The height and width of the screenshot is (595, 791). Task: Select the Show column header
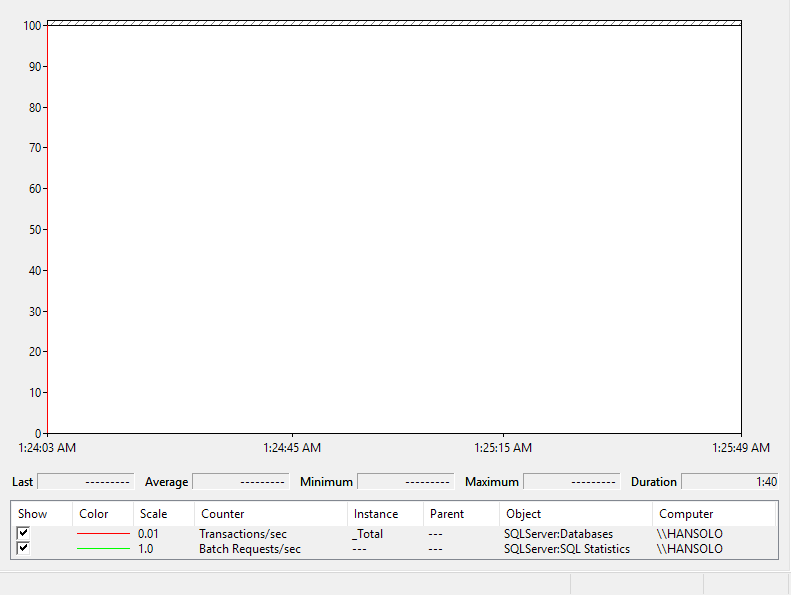[42, 514]
